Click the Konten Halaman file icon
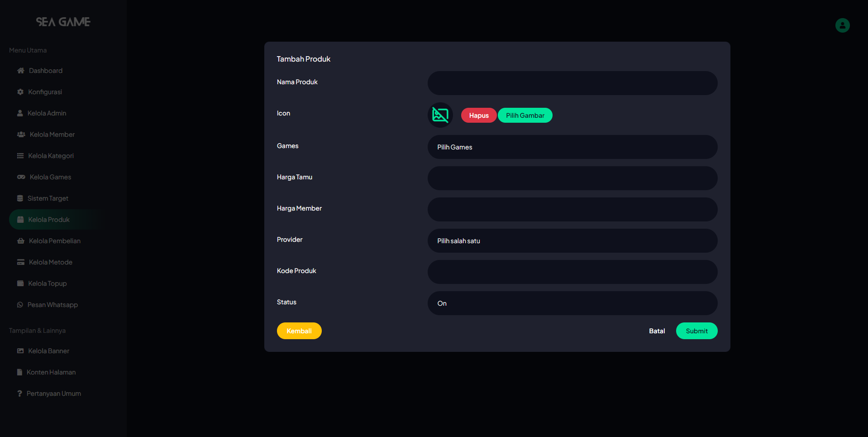868x437 pixels. coord(19,372)
